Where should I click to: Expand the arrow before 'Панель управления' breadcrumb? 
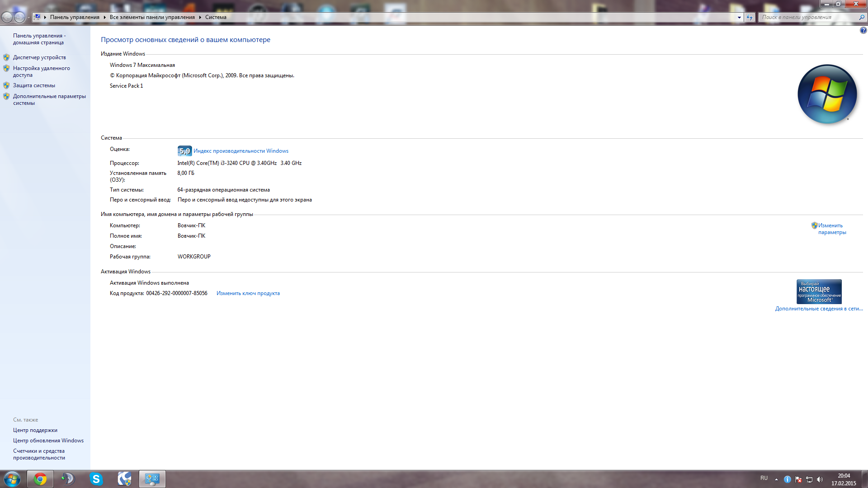[x=45, y=17]
